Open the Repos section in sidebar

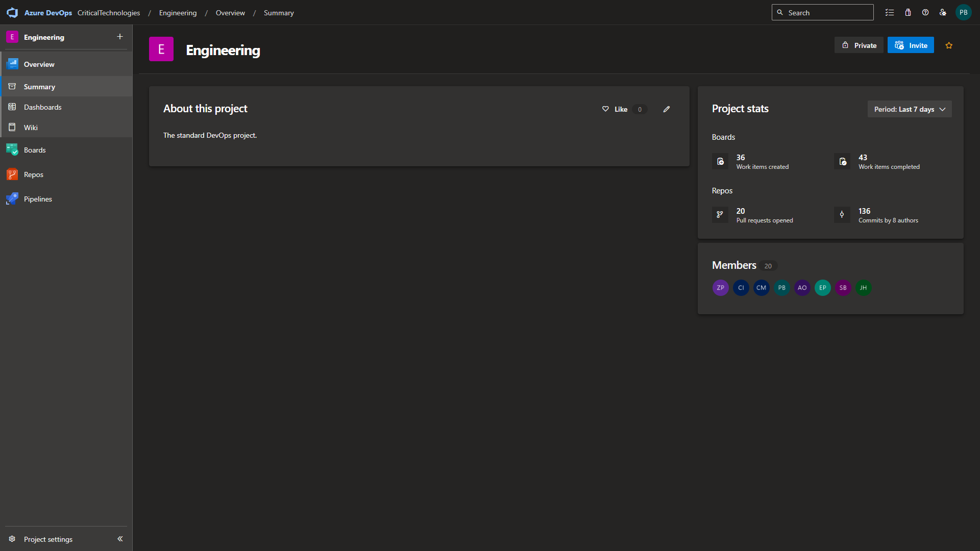coord(34,174)
